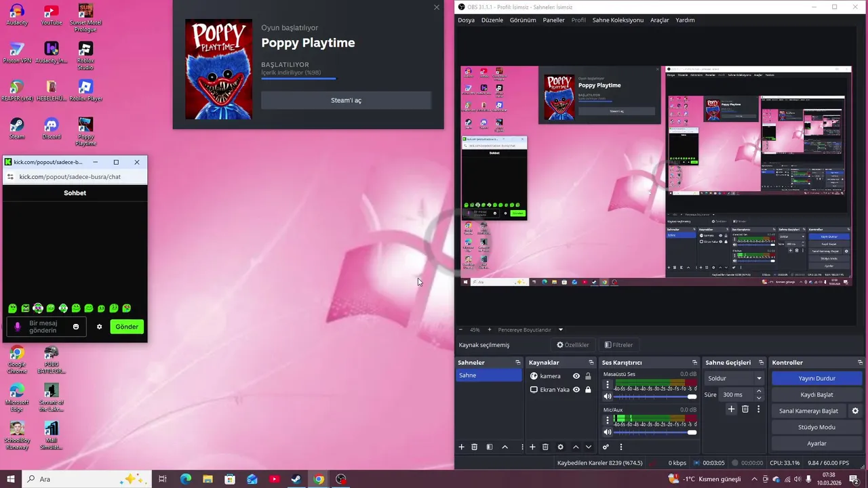Open Masaüstü Ses options three-dot menu
The height and width of the screenshot is (488, 868).
[x=608, y=385]
